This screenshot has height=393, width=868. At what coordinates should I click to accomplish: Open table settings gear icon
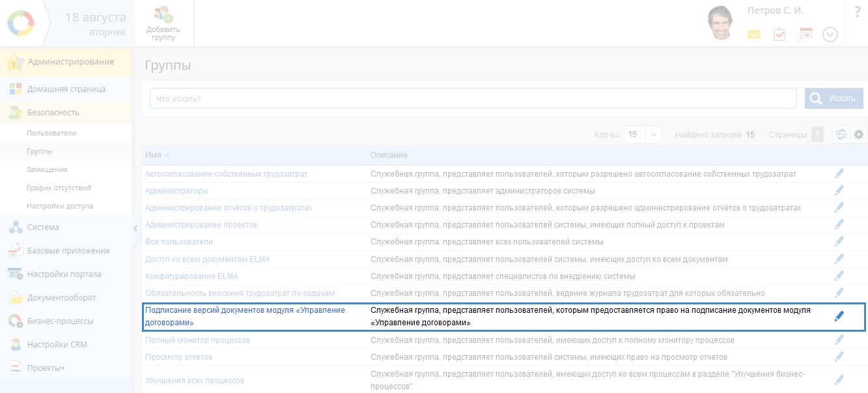[859, 134]
